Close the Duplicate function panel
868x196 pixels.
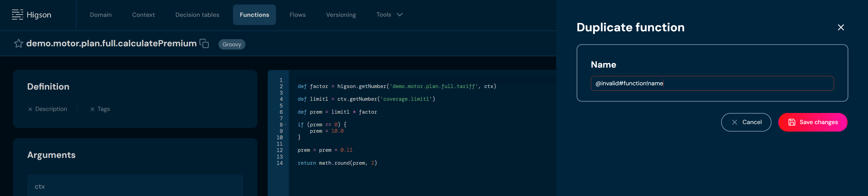(x=841, y=27)
